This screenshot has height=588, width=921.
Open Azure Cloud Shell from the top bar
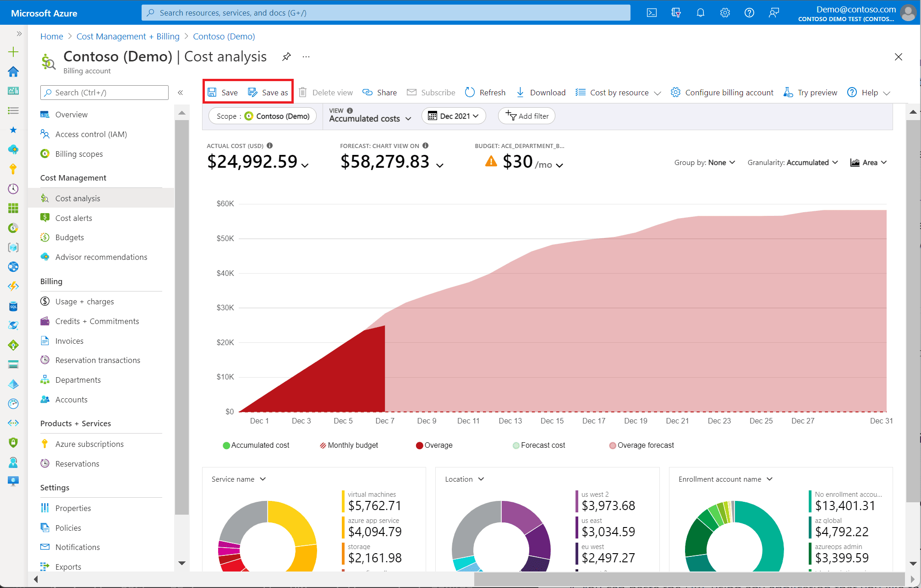[651, 12]
